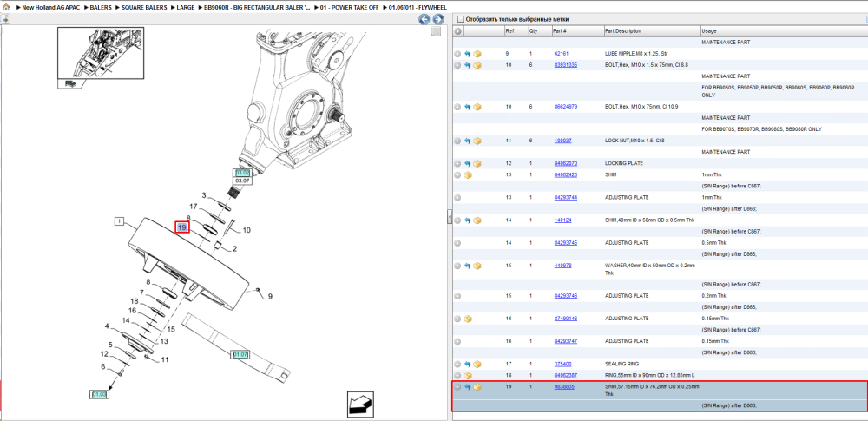Open part number link 375400
The height and width of the screenshot is (421, 868).
coord(563,364)
